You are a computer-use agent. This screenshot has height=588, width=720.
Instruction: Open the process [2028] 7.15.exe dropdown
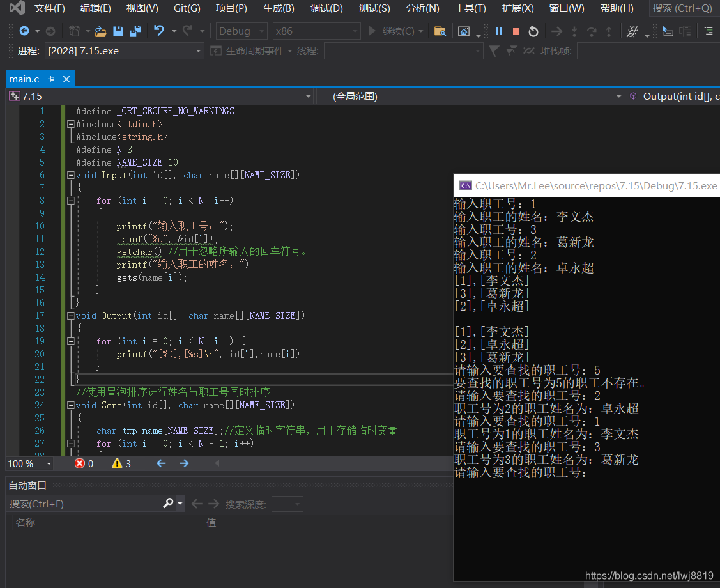pyautogui.click(x=125, y=50)
